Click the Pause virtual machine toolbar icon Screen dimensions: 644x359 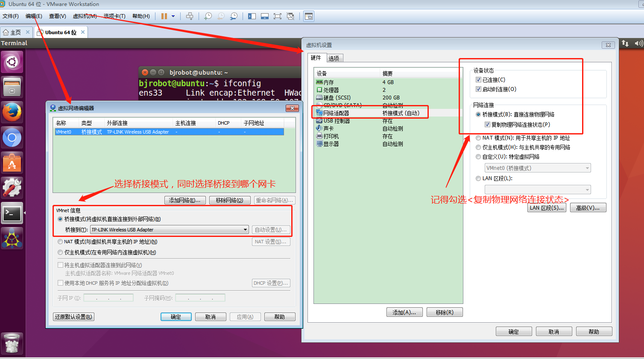coord(164,16)
